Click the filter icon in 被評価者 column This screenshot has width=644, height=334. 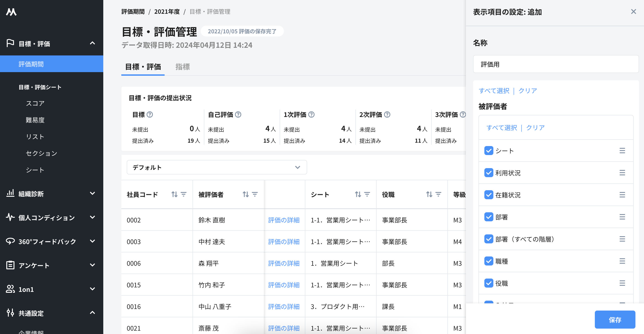click(255, 194)
